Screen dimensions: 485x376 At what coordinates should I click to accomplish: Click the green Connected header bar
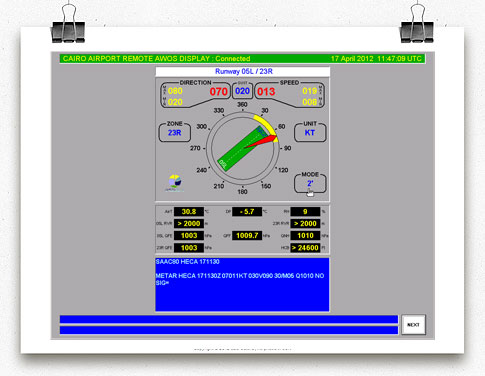242,59
